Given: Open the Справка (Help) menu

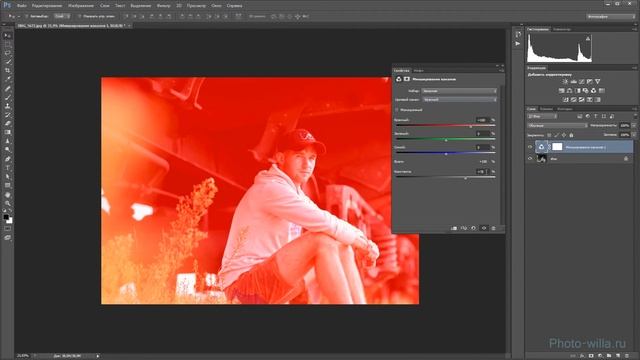Looking at the screenshot, I should tap(234, 6).
